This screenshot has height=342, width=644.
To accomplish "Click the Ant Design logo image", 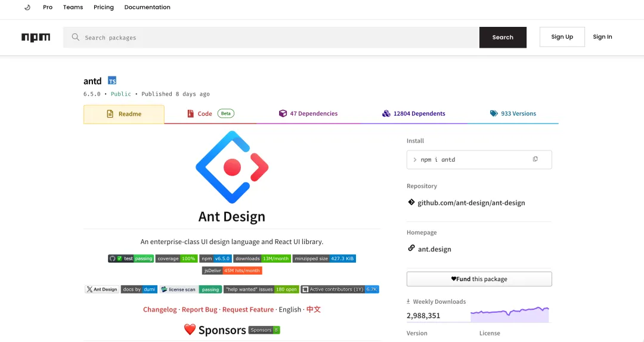I will click(232, 167).
